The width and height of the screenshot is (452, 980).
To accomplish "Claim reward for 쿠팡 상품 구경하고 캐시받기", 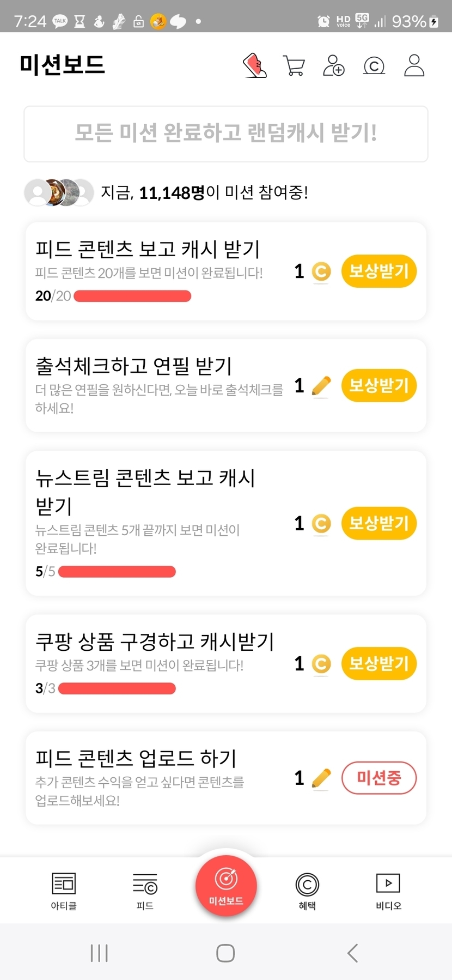I will click(x=378, y=663).
